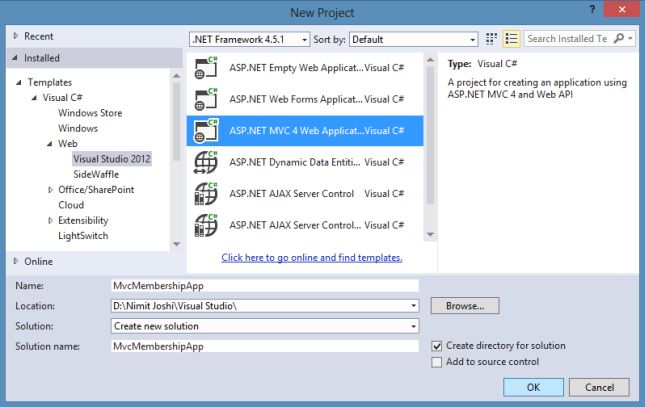Viewport: 645px width, 407px height.
Task: Expand the Recent section
Action: click(16, 36)
